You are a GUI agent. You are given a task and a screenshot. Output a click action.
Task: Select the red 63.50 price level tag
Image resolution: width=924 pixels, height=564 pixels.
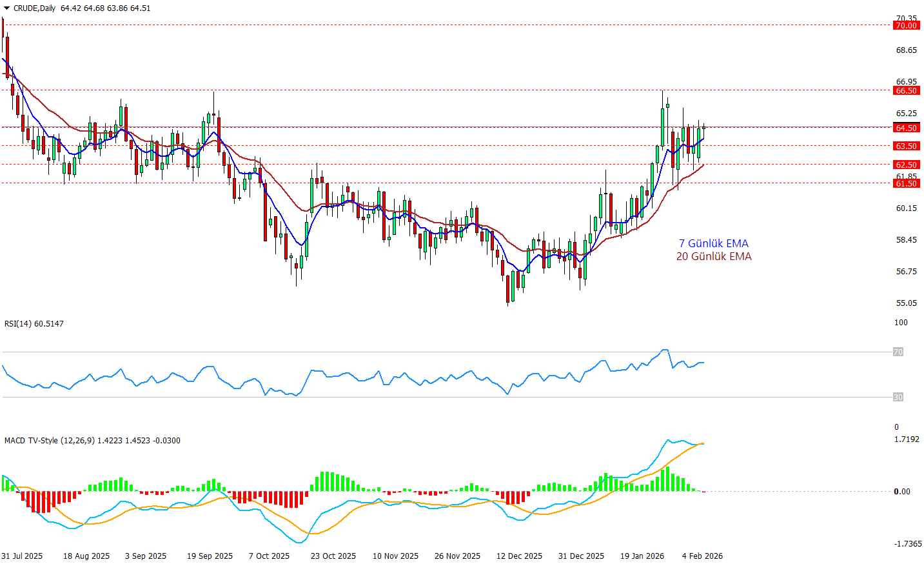click(x=906, y=146)
